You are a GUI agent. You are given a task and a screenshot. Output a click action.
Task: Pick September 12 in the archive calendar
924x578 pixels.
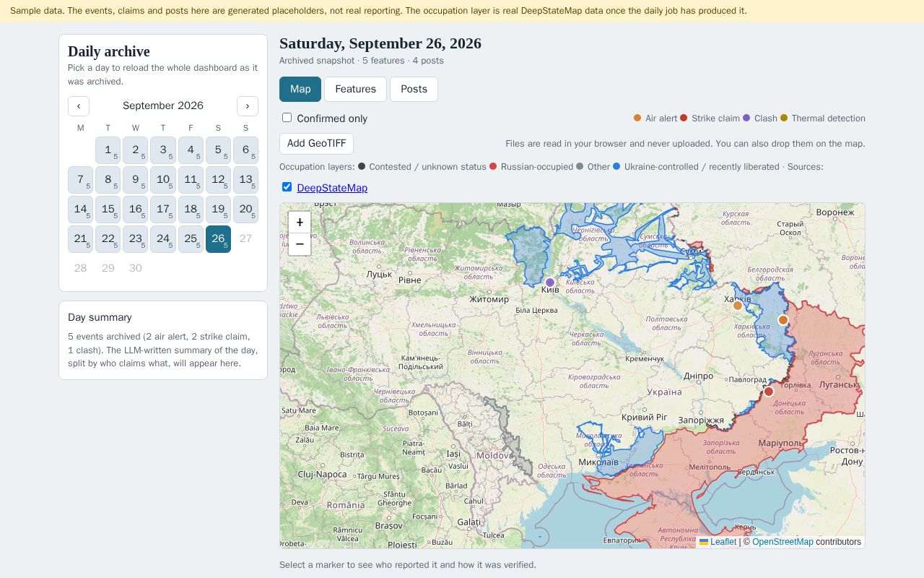coord(218,180)
